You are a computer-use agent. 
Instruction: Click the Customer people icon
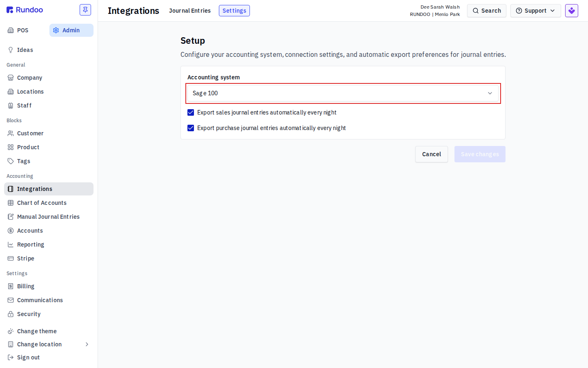click(11, 133)
